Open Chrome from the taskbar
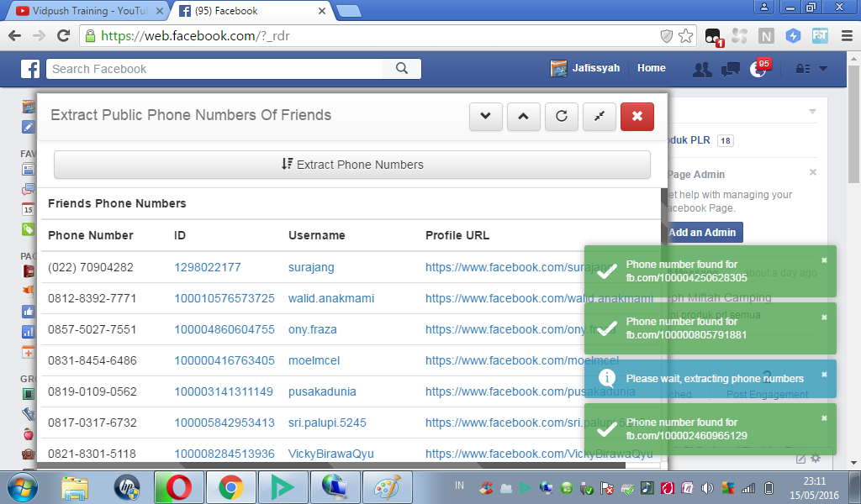The height and width of the screenshot is (504, 861). tap(230, 487)
